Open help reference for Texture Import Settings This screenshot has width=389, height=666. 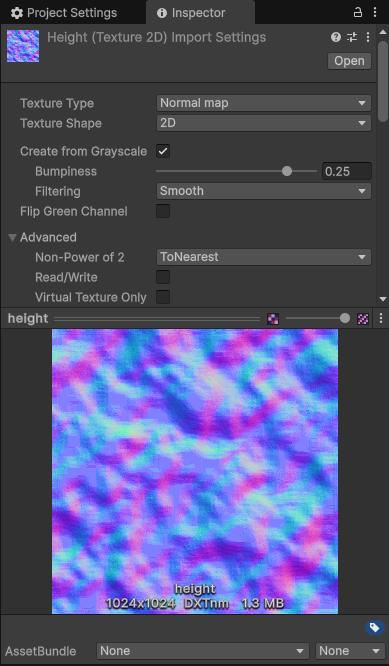335,37
